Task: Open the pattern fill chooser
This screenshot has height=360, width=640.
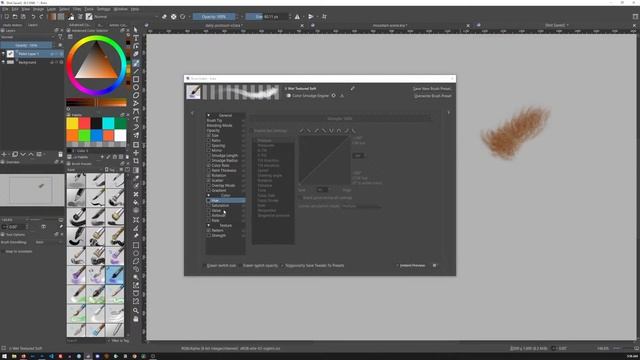Action: point(61,17)
